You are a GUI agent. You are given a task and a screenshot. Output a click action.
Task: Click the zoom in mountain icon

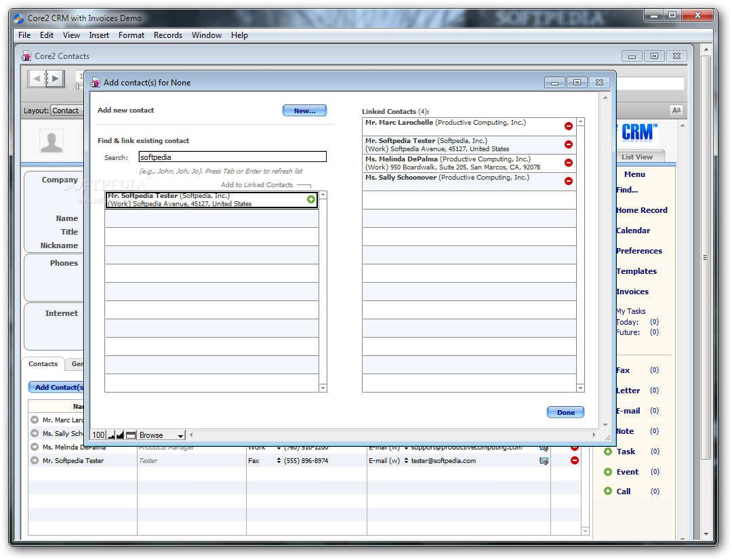click(x=120, y=435)
